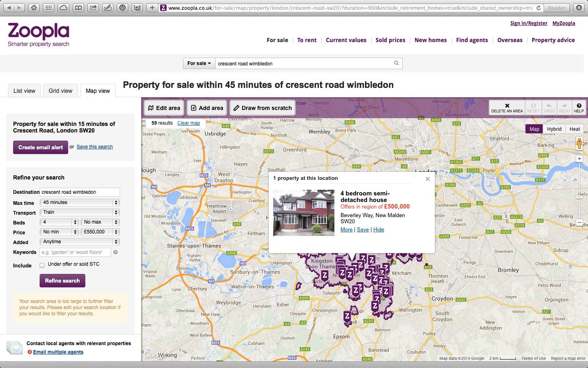588x368 pixels.
Task: Click the share icon in browser toolbar
Action: point(93,8)
